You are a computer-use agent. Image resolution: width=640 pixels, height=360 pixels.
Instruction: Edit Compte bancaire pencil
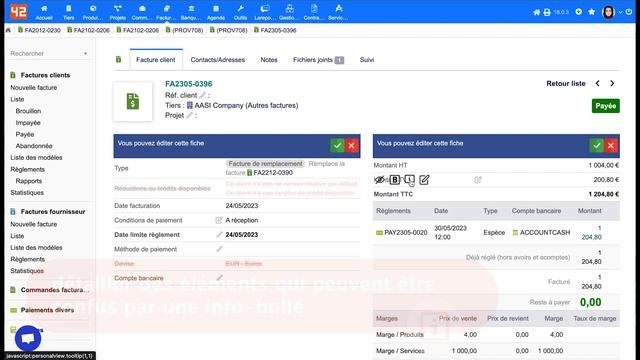click(219, 278)
